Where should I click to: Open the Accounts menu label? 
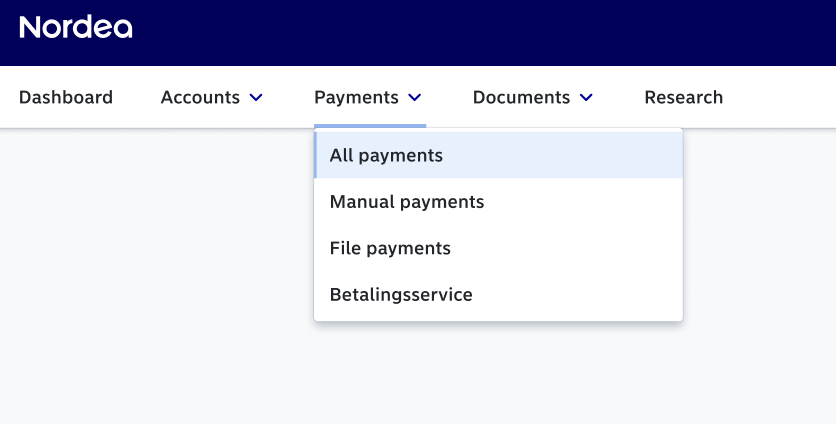coord(200,98)
